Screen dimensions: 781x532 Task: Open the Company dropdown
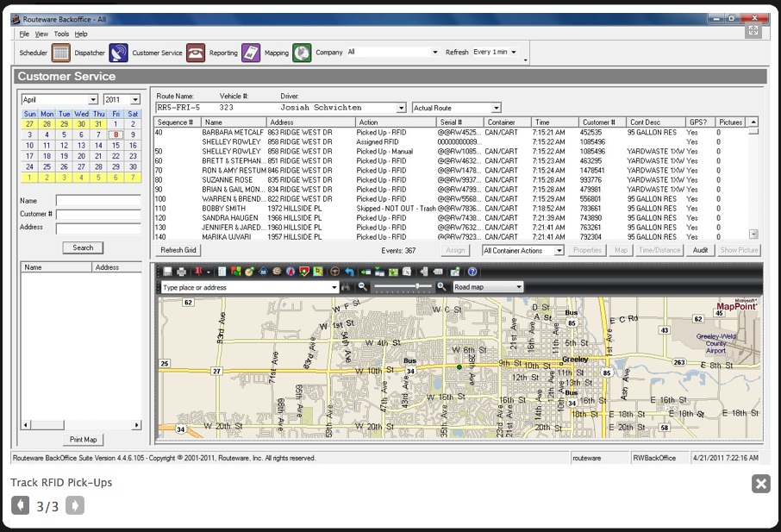[x=434, y=52]
